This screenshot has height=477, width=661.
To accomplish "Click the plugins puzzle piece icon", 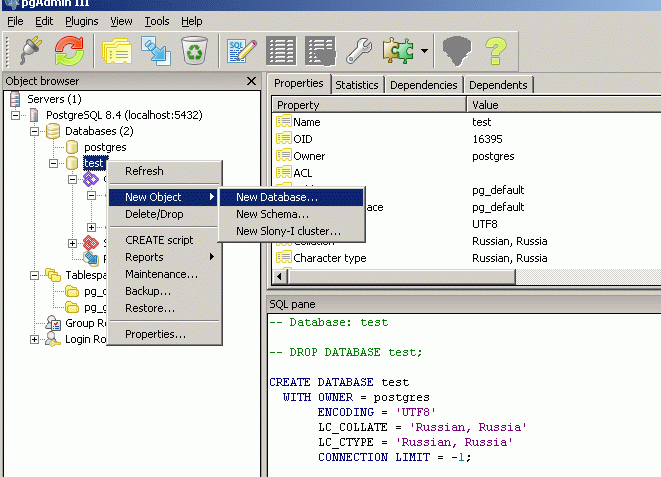I will (x=398, y=51).
